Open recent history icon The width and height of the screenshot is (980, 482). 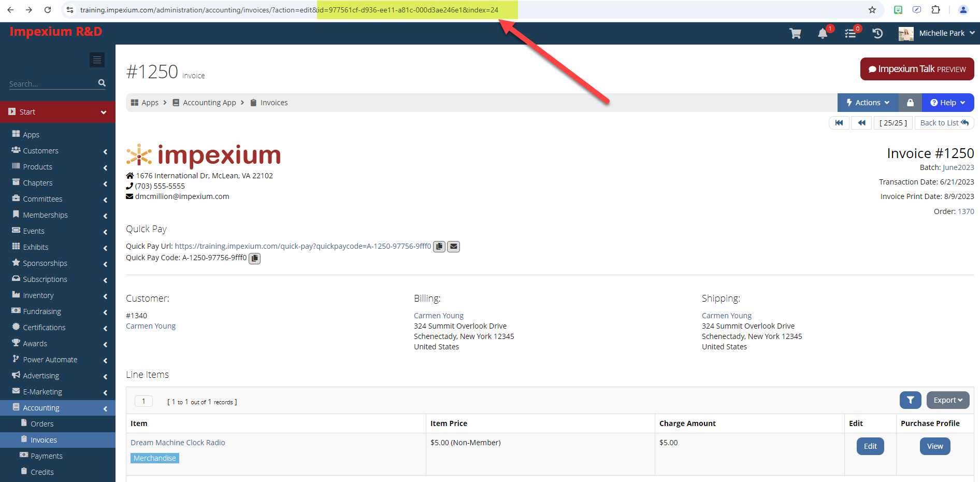pyautogui.click(x=877, y=34)
